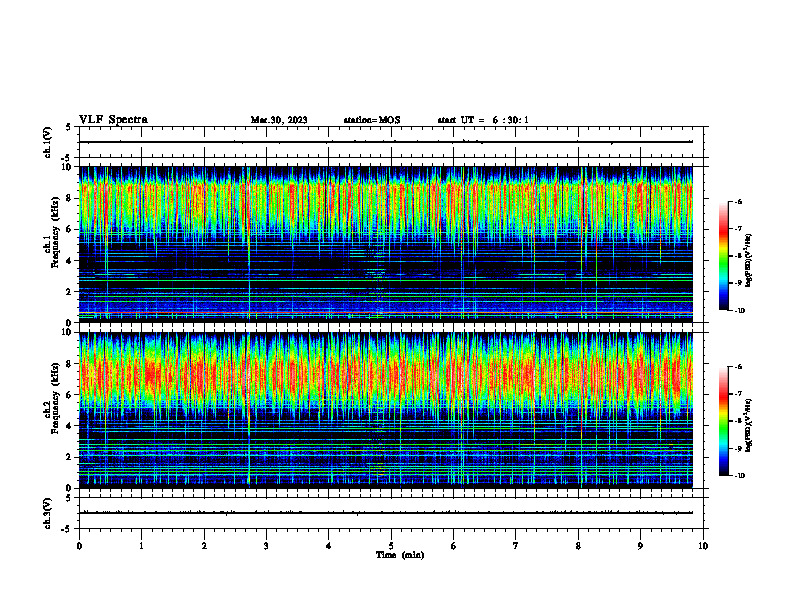Click the ch.1 spectrogram color scale bar

(x=724, y=256)
